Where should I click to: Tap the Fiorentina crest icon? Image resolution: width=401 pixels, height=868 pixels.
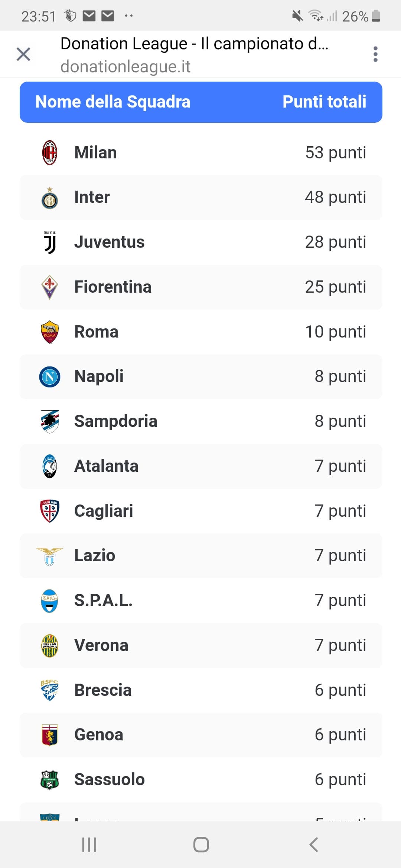(49, 287)
